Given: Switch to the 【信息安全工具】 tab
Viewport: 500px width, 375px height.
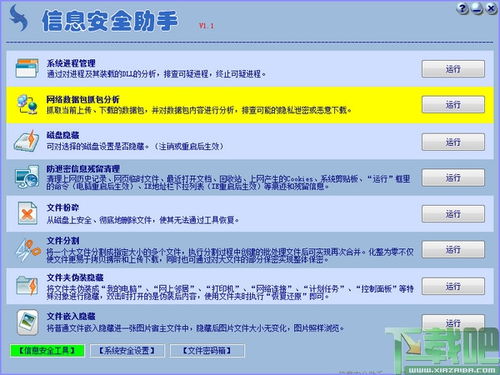Looking at the screenshot, I should 47,350.
